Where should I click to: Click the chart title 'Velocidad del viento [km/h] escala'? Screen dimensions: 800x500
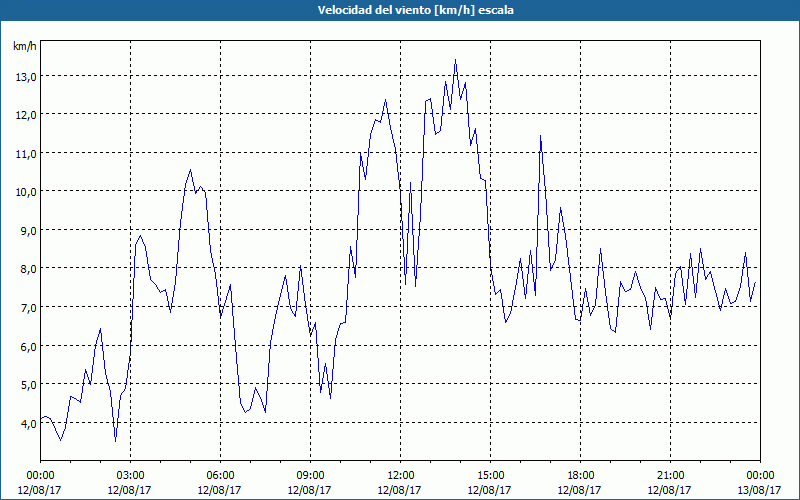pos(415,10)
